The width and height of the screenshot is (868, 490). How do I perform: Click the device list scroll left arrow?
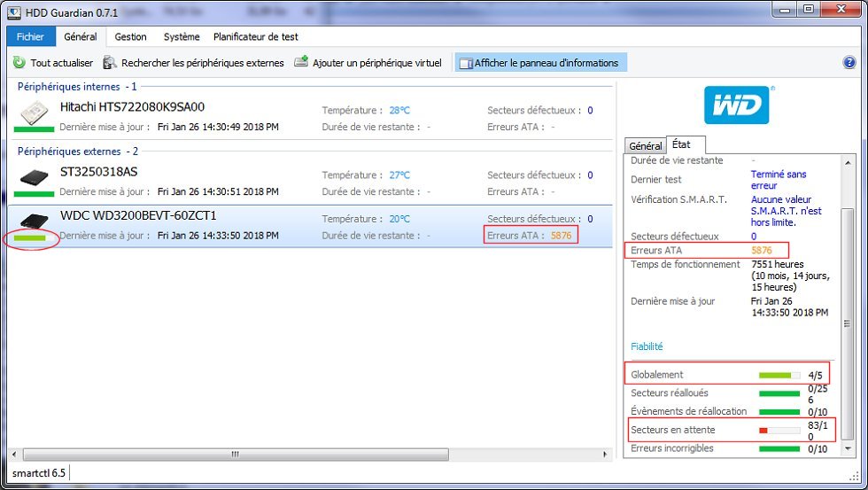pyautogui.click(x=14, y=455)
